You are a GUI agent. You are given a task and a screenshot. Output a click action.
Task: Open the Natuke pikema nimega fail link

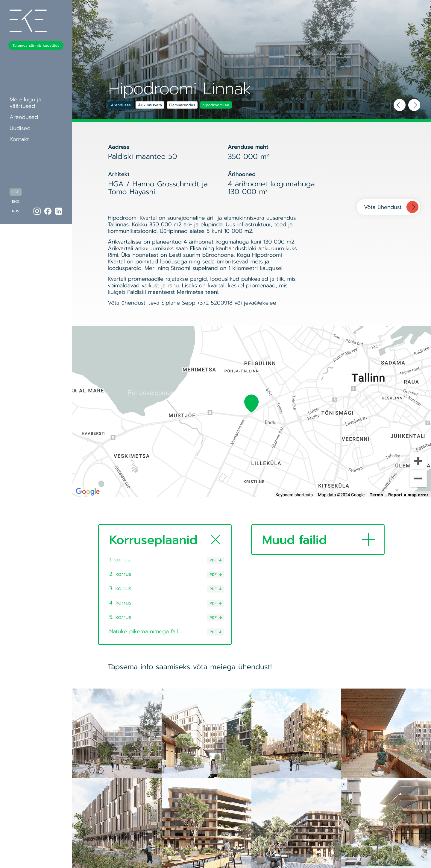[143, 631]
